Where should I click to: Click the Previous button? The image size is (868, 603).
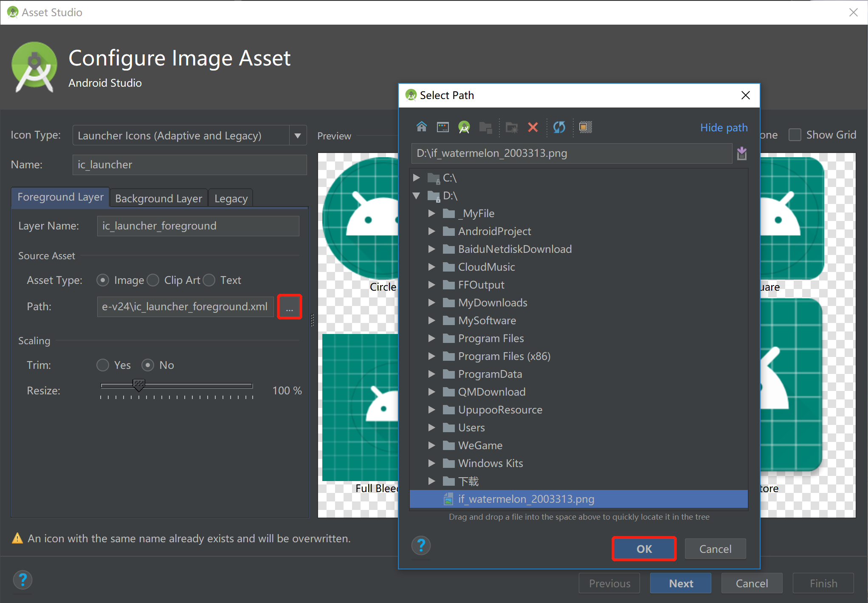point(609,583)
